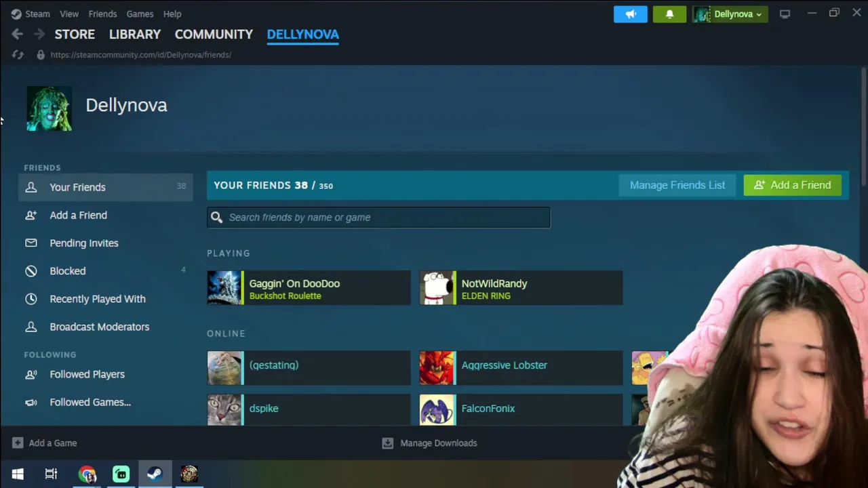
Task: Switch to the LIBRARY tab
Action: coord(135,34)
